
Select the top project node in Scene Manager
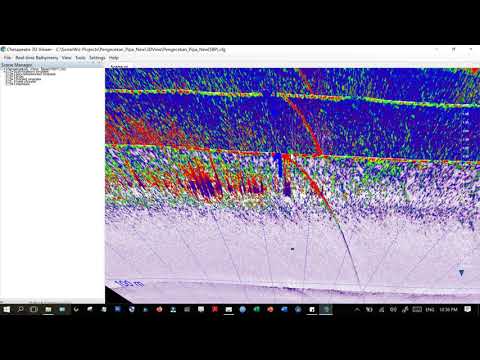pyautogui.click(x=35, y=69)
